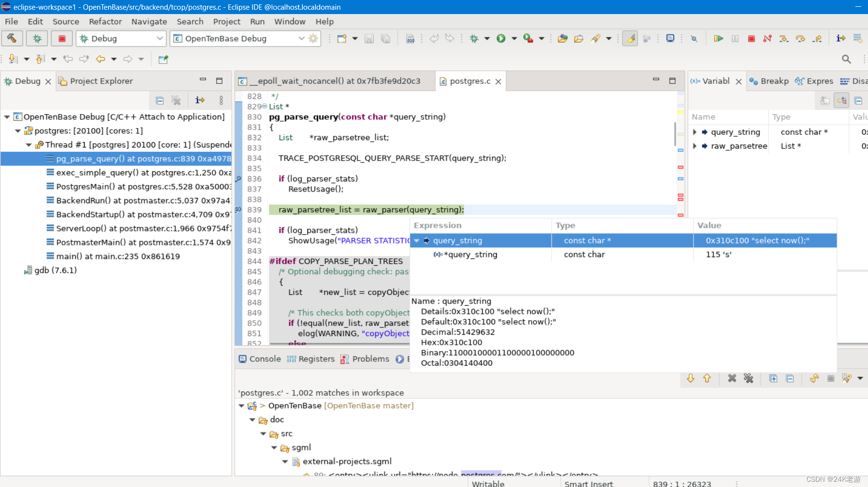The height and width of the screenshot is (487, 868).
Task: Click the Show Next Match down arrow
Action: coord(691,378)
